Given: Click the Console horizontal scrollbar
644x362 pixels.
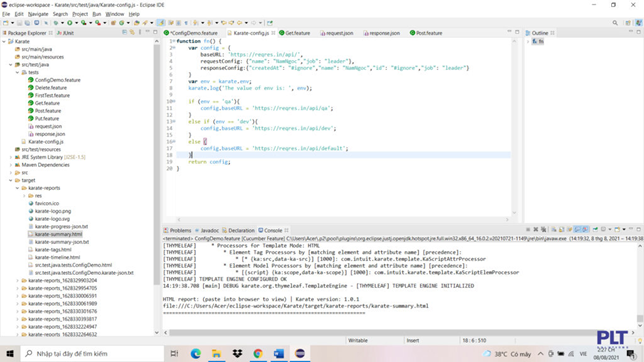Looking at the screenshot, I should pyautogui.click(x=383, y=332).
